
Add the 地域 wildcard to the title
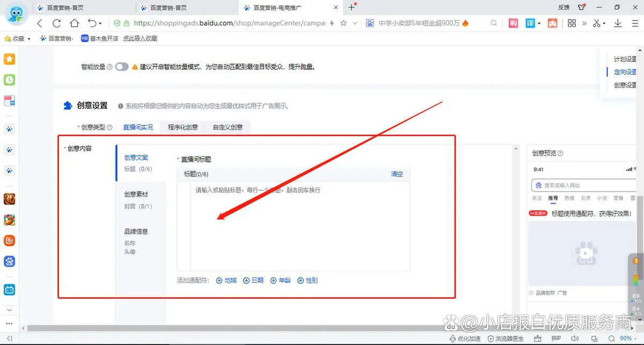coord(226,281)
